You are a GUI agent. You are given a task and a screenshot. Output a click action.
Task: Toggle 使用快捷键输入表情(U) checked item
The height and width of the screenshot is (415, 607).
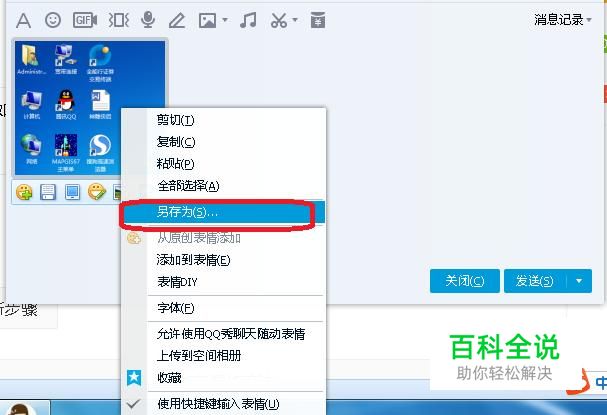(x=223, y=404)
